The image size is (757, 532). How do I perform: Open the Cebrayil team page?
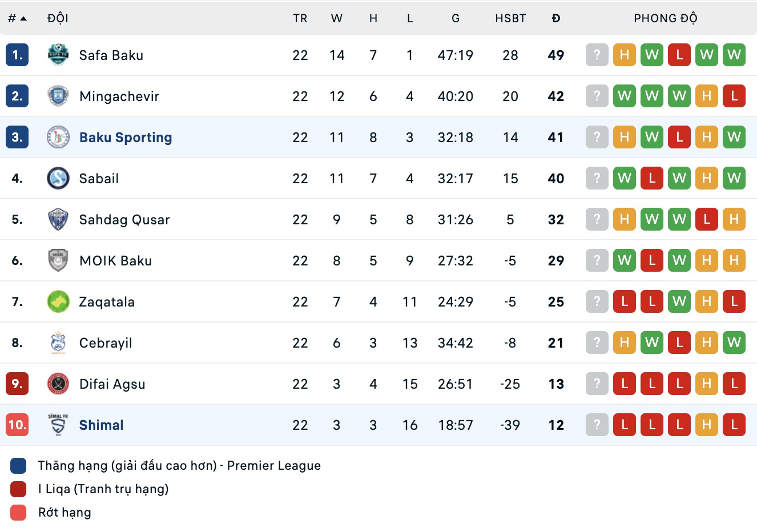click(106, 343)
